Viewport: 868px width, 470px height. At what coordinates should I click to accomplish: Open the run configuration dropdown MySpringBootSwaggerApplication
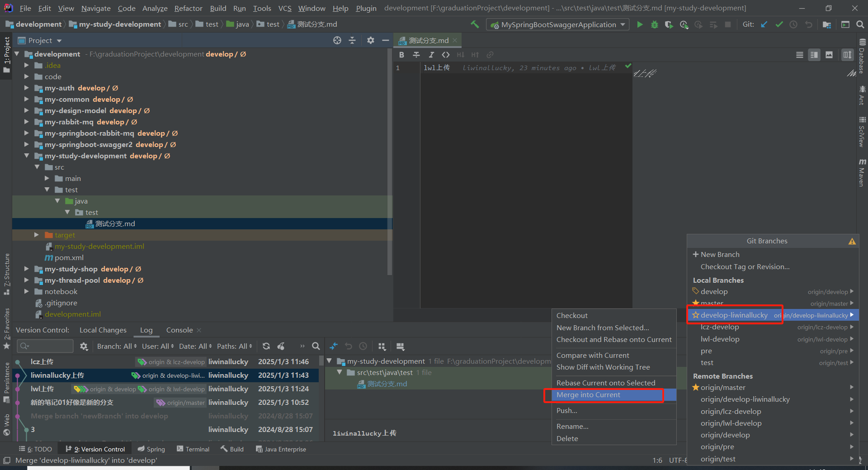(558, 24)
